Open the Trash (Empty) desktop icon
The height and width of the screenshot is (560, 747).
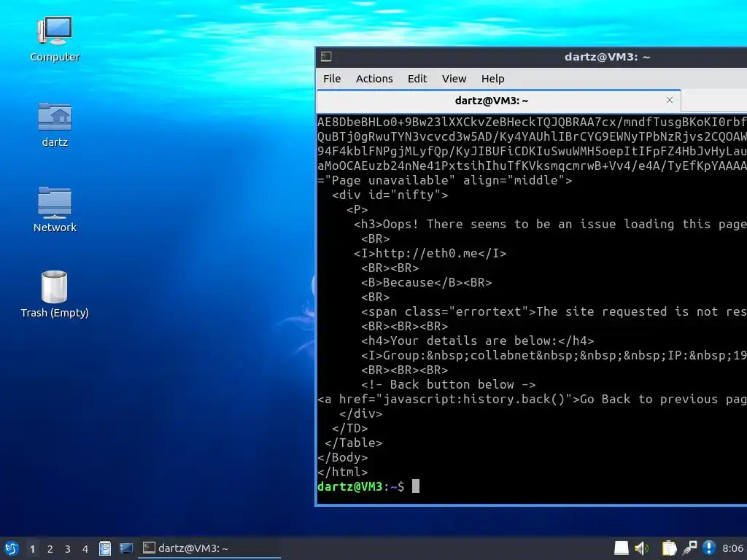click(55, 295)
